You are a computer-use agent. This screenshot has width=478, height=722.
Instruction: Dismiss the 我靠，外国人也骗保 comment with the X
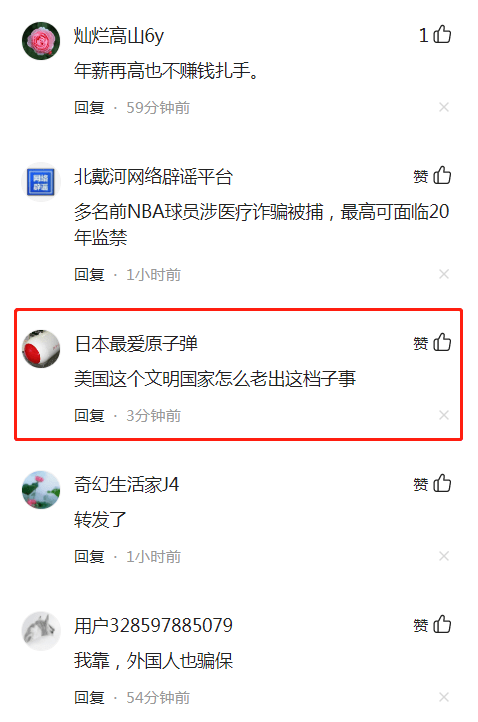(x=444, y=697)
